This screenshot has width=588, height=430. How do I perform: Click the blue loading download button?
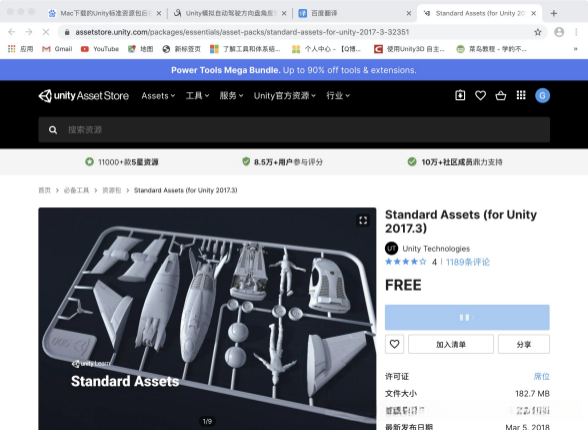[x=467, y=317]
